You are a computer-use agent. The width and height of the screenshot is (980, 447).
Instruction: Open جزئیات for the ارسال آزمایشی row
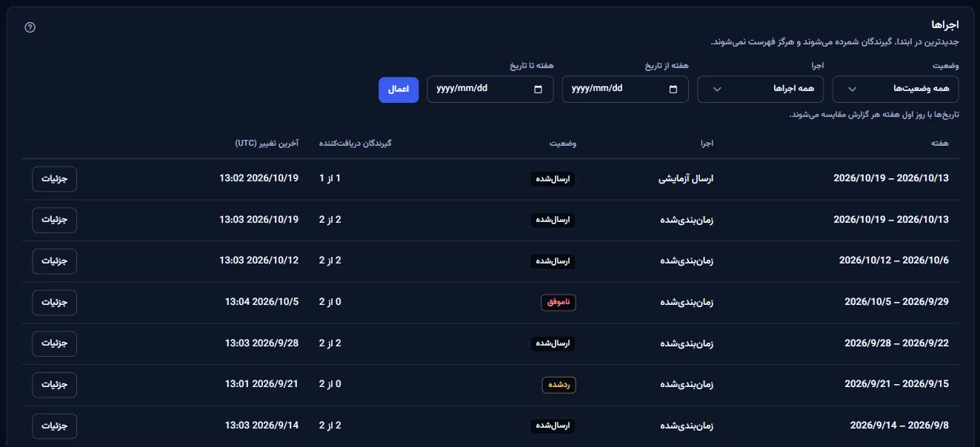click(x=54, y=179)
